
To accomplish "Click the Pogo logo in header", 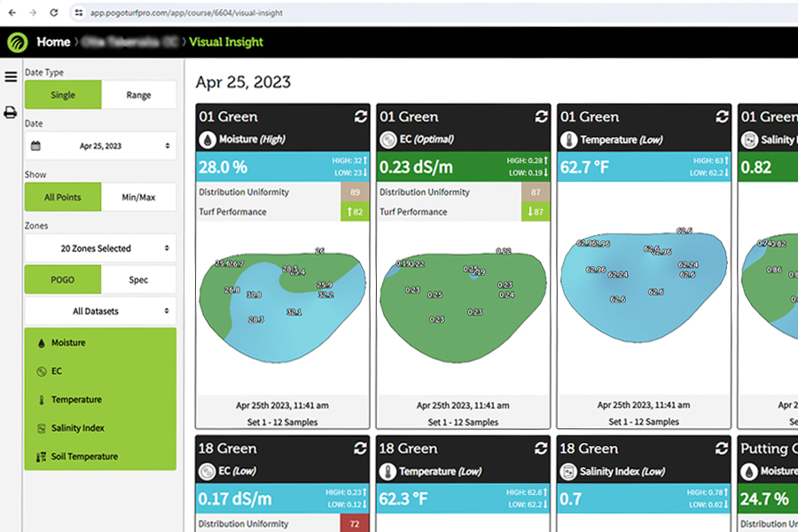I will pyautogui.click(x=17, y=42).
